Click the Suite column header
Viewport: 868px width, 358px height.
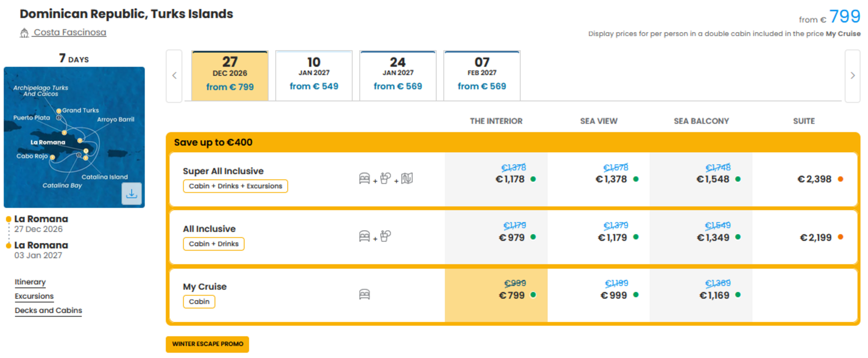point(804,121)
